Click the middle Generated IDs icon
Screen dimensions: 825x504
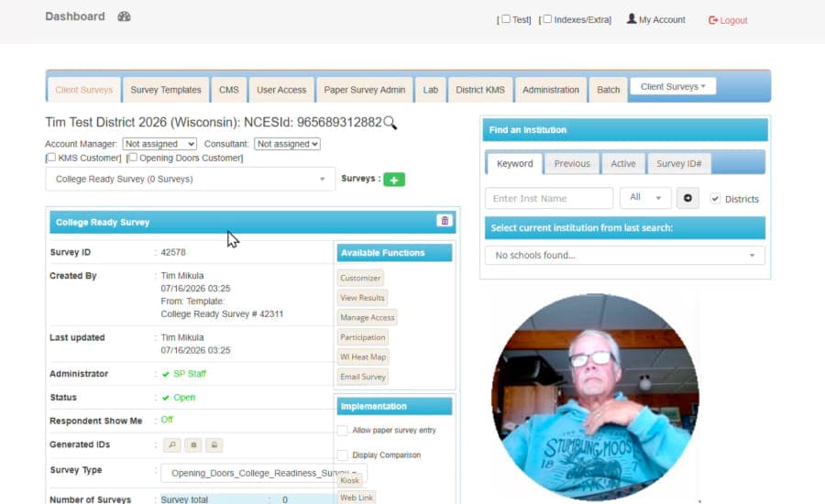[x=193, y=445]
